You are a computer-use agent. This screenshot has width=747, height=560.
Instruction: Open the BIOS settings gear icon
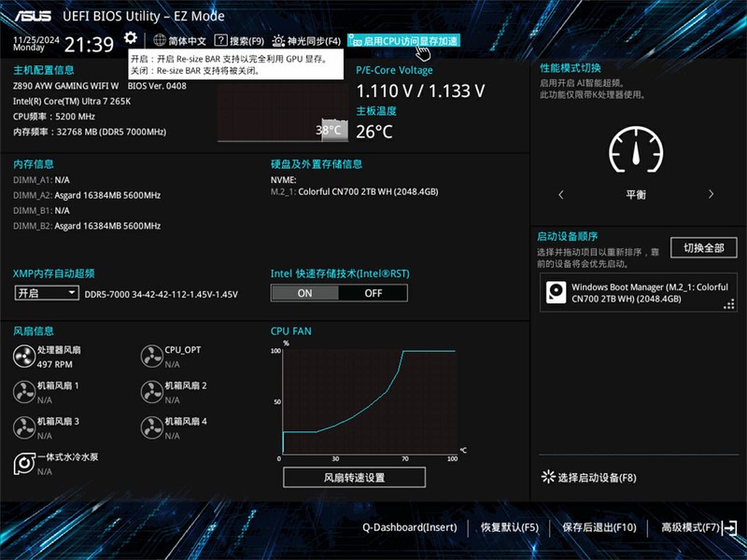131,41
